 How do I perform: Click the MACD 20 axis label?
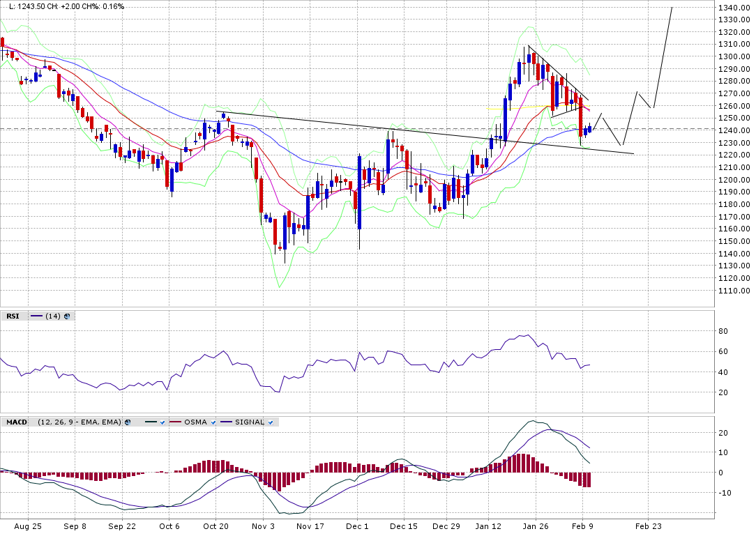[x=723, y=433]
